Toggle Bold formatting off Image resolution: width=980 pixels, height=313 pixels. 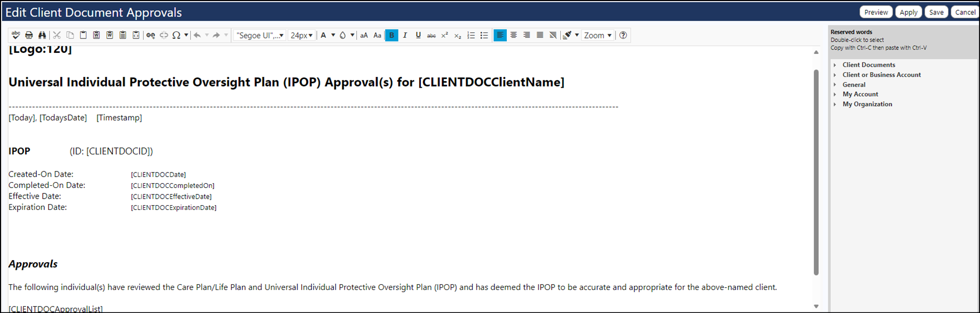coord(391,35)
